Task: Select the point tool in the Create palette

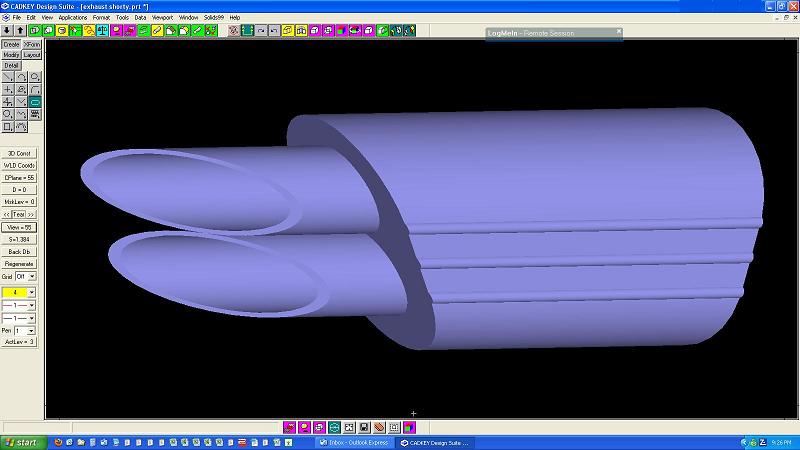Action: (x=8, y=89)
